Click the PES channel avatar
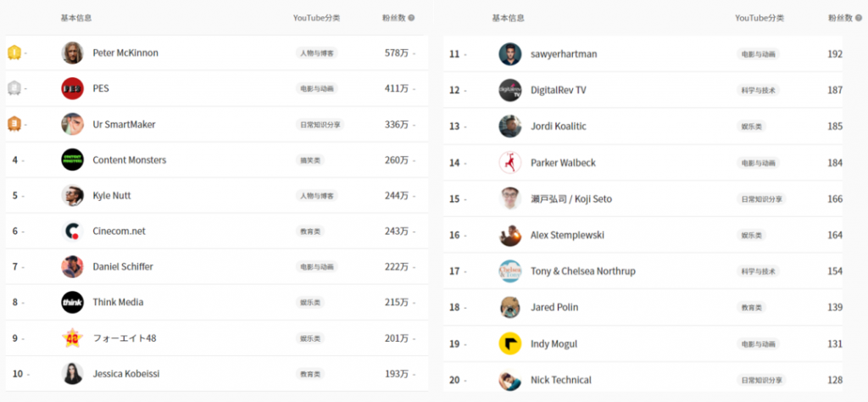The height and width of the screenshot is (402, 868). tap(72, 88)
